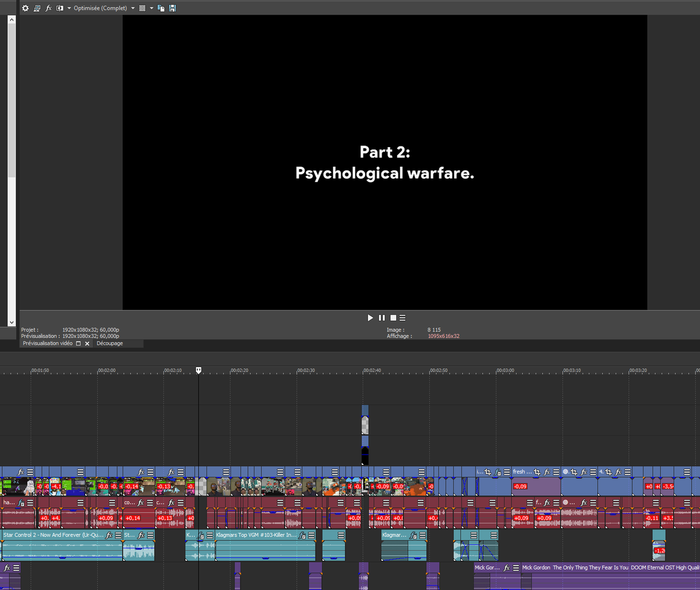
Task: Click ruler time label 00:03:00
Action: pyautogui.click(x=505, y=371)
